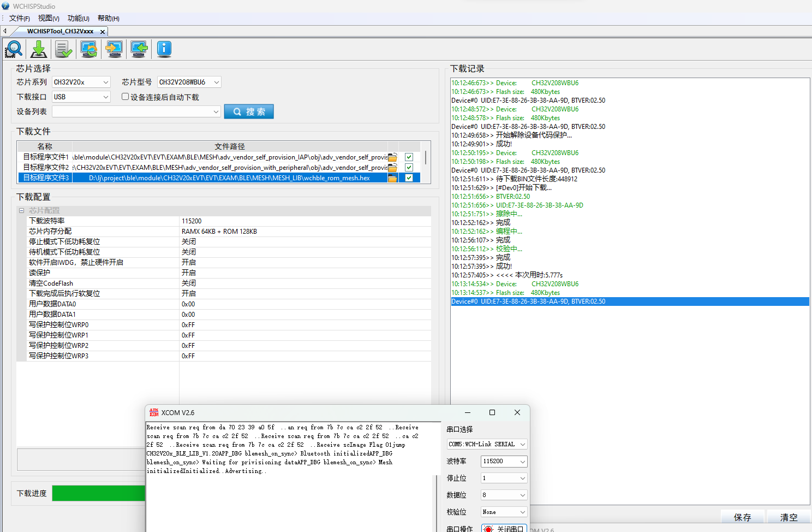Viewport: 812px width, 532px height.
Task: Open the 帮助(H) menu
Action: click(109, 19)
